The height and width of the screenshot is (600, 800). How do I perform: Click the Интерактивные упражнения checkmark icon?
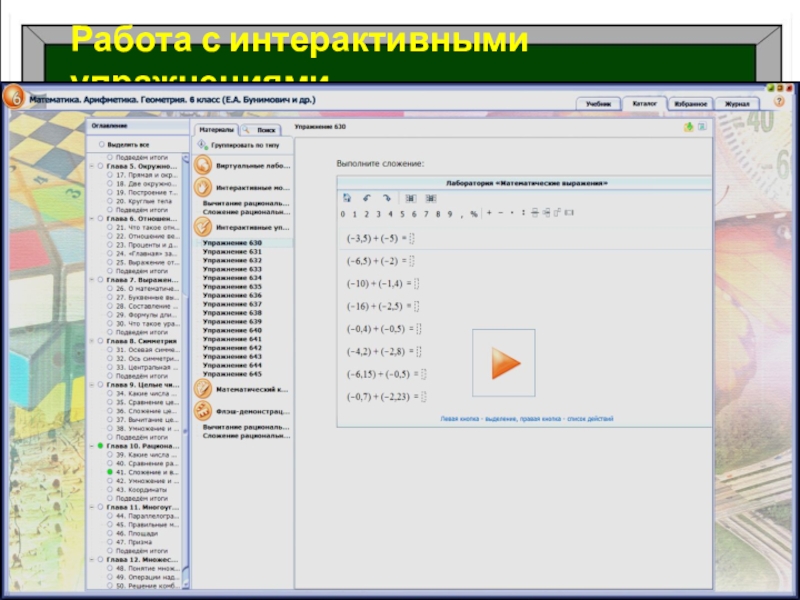203,227
